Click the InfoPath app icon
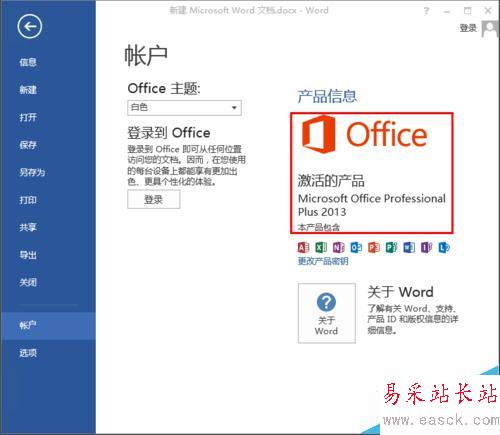 click(426, 247)
